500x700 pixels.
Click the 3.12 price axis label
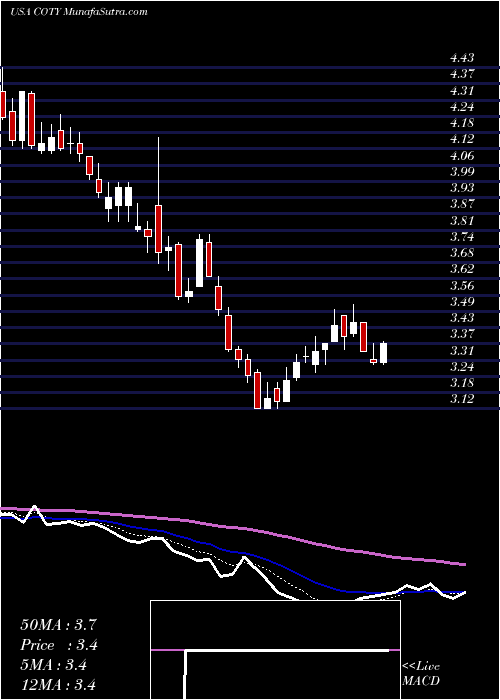pos(462,399)
